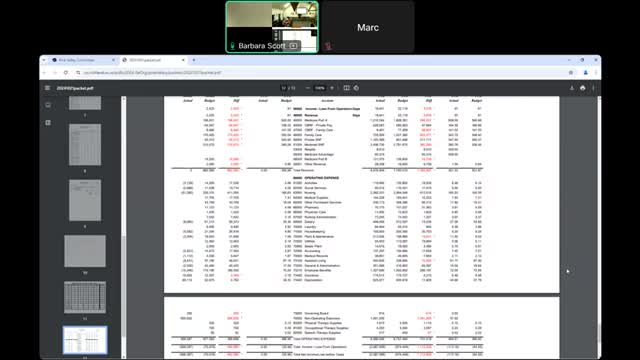
Task: Bookmark this page with the star icon
Action: (571, 73)
